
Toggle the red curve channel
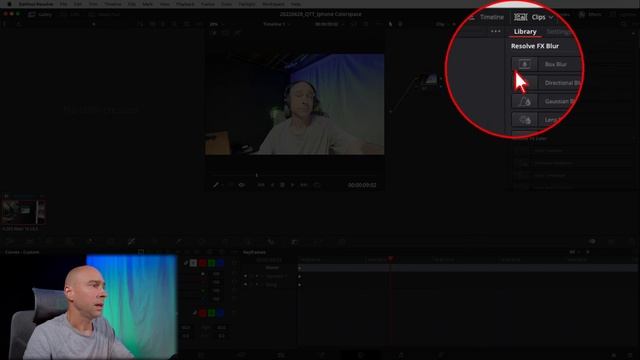(202, 263)
